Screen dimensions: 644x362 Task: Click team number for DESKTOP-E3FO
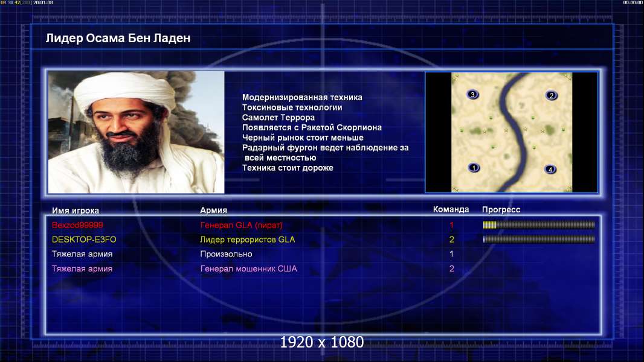[451, 240]
